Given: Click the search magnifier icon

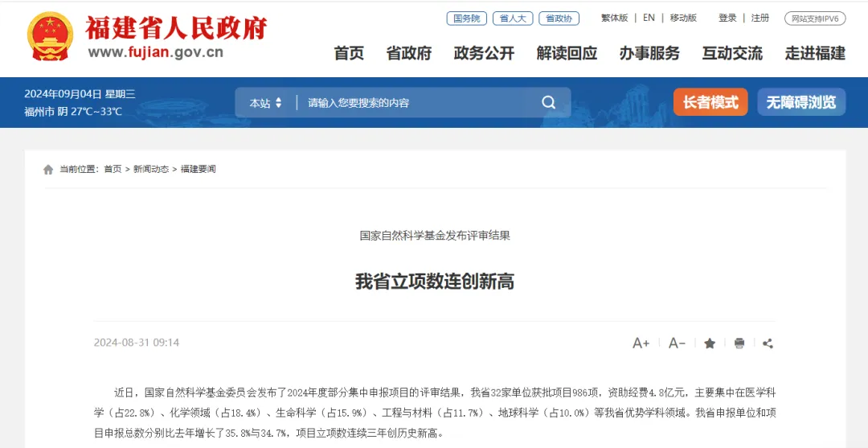Looking at the screenshot, I should point(549,102).
